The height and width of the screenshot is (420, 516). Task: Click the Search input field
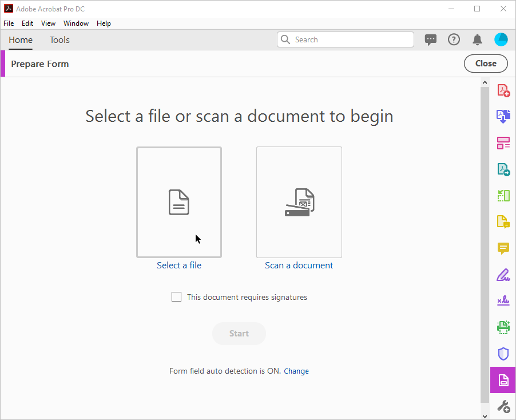coord(345,40)
